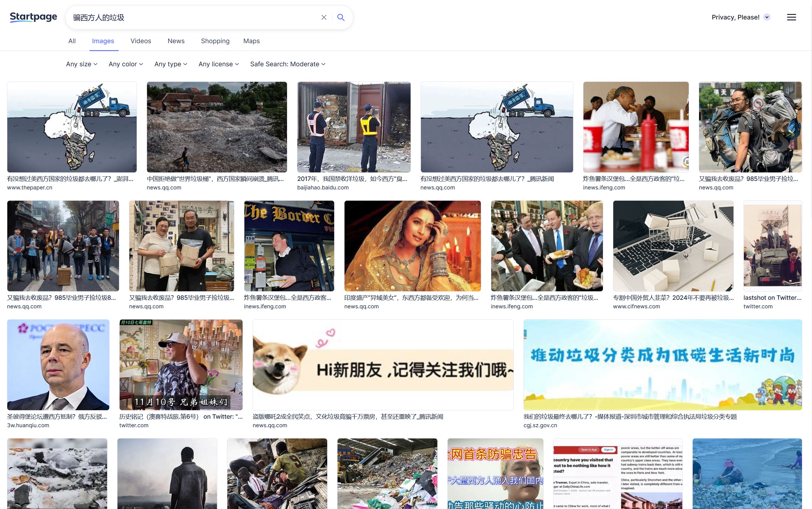Open the Any license filter
Viewport: 812px width, 509px height.
coord(219,64)
